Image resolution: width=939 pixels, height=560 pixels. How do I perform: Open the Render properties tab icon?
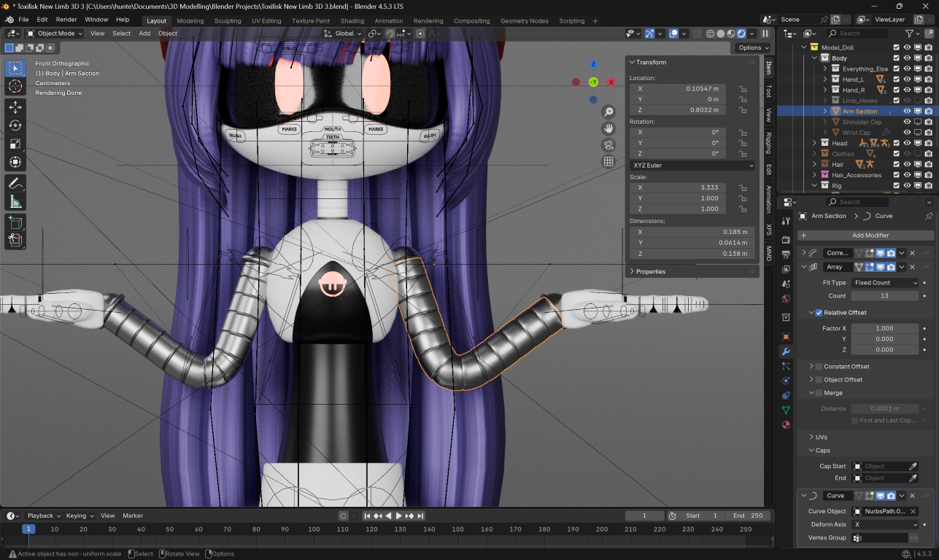coord(786,240)
